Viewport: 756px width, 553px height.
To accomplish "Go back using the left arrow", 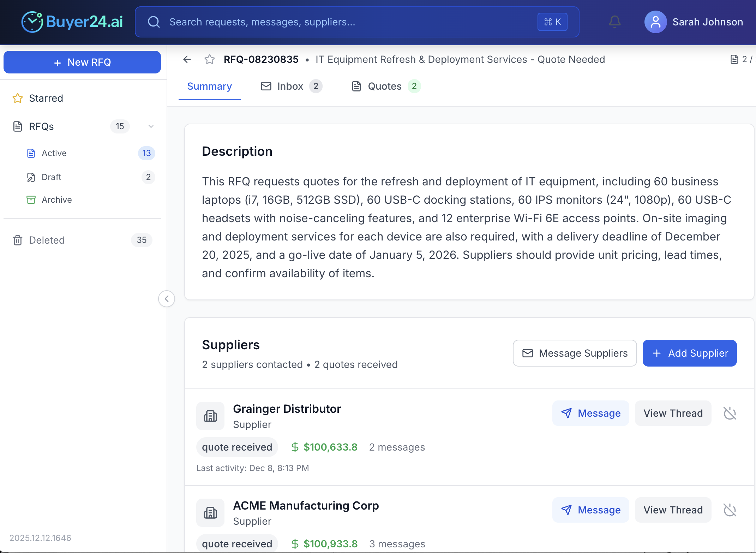I will pyautogui.click(x=187, y=59).
